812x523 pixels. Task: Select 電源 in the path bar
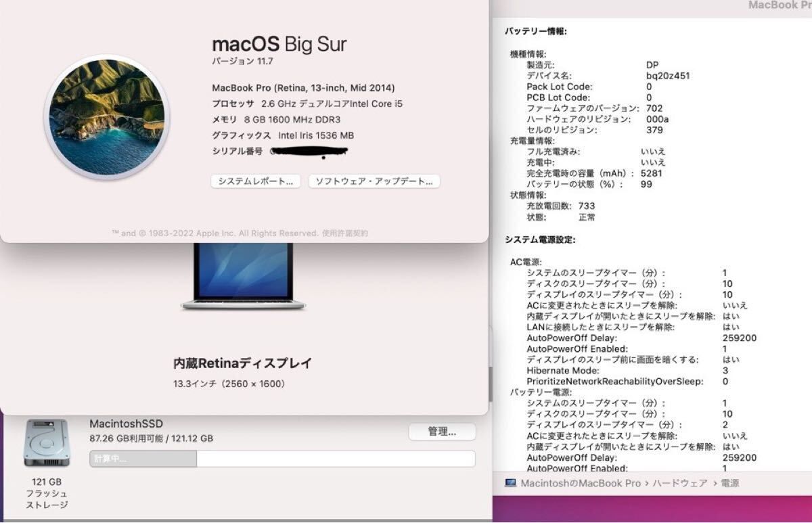pyautogui.click(x=729, y=483)
